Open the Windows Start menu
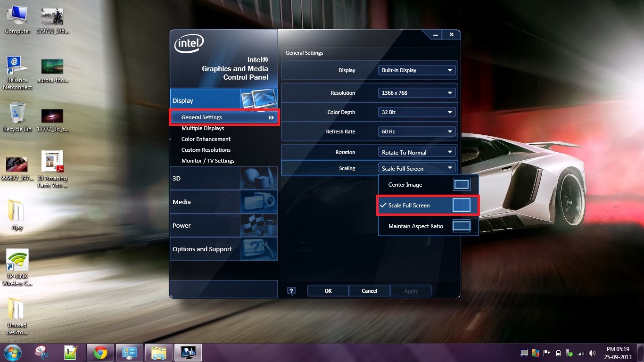644x362 pixels. point(12,353)
